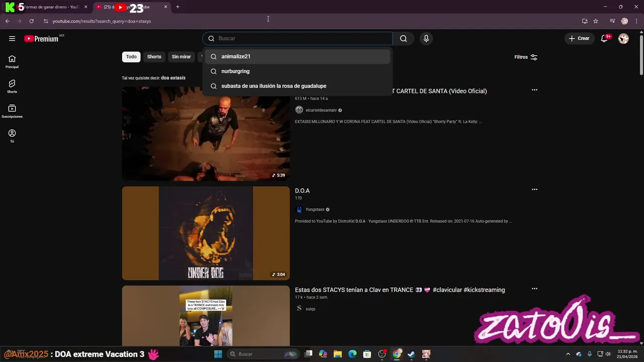This screenshot has width=644, height=362.
Task: Play the Under Dog D.O.A thumbnail
Action: pyautogui.click(x=206, y=233)
